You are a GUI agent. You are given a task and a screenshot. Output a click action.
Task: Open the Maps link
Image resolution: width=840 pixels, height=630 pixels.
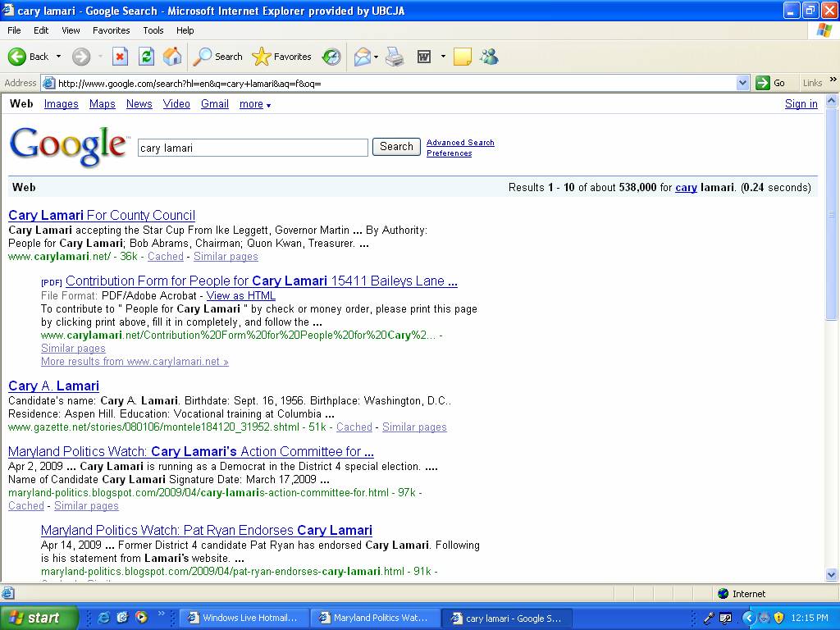103,104
